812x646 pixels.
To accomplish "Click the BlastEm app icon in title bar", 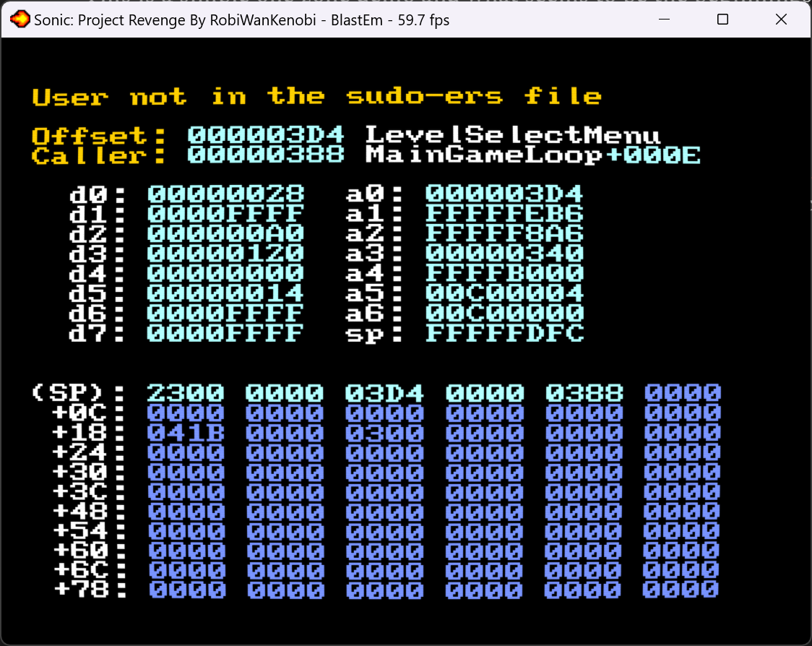I will (x=21, y=20).
